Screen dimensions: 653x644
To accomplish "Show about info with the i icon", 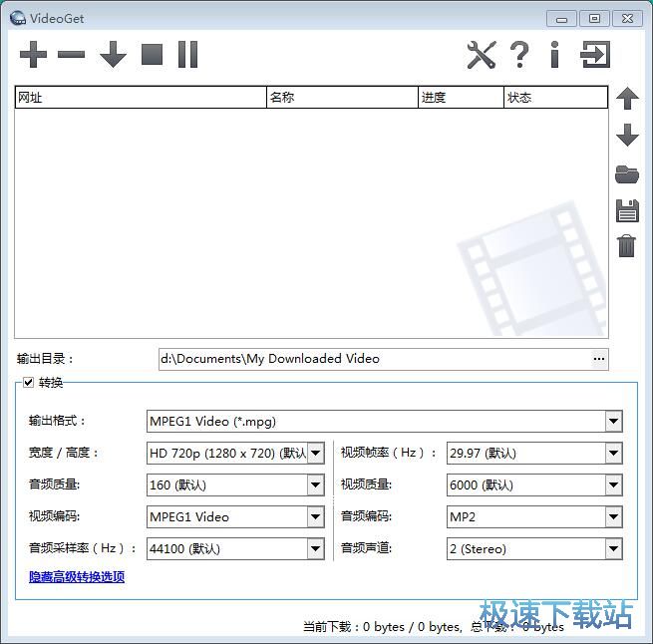I will (x=554, y=55).
